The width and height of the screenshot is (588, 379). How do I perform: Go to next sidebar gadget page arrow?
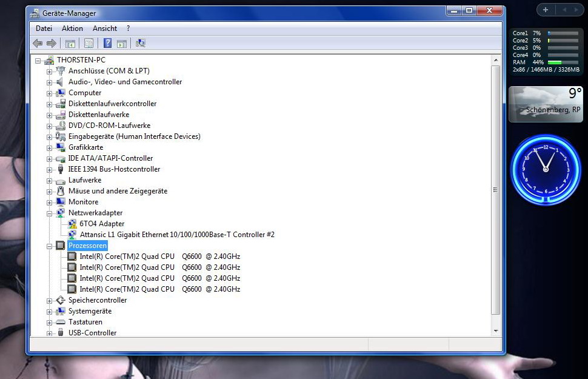(x=576, y=10)
